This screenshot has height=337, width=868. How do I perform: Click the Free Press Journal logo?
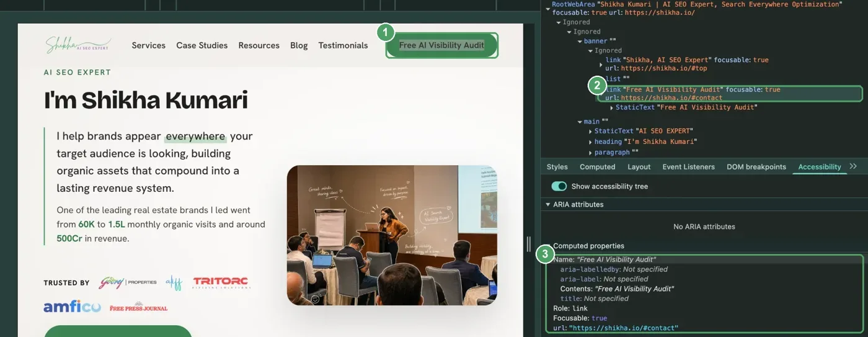138,307
